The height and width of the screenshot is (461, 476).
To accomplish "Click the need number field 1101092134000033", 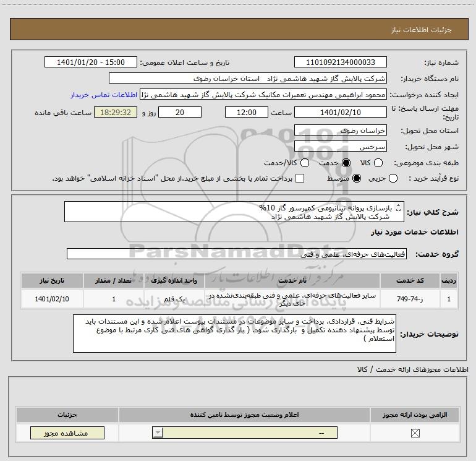I will [340, 62].
